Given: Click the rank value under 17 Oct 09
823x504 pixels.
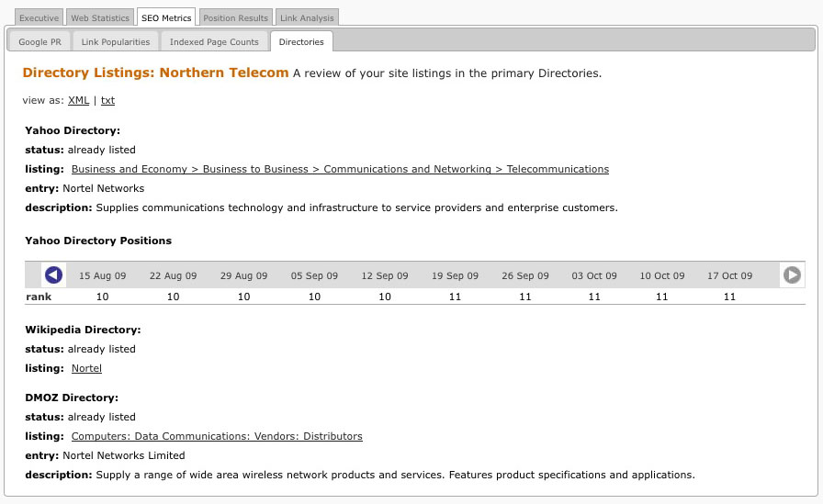Looking at the screenshot, I should click(x=729, y=297).
